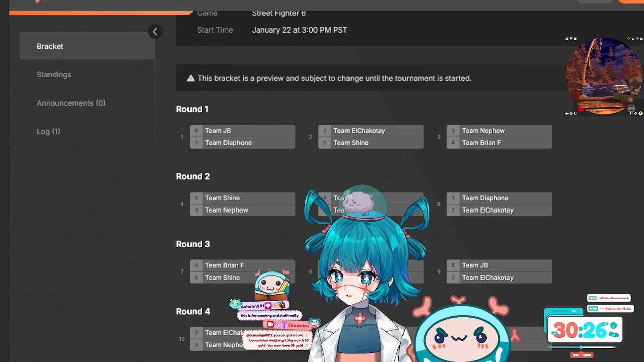Click the progress slider handle below timer

tap(581, 347)
